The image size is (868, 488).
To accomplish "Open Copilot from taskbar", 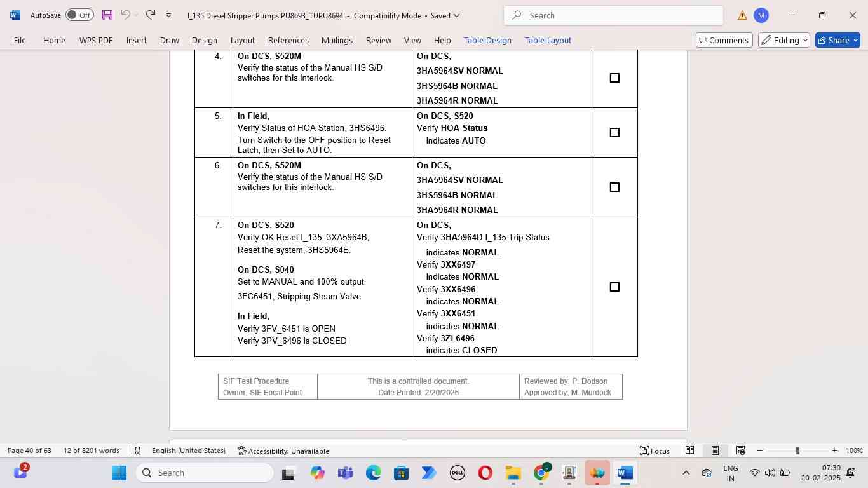I will pyautogui.click(x=317, y=473).
